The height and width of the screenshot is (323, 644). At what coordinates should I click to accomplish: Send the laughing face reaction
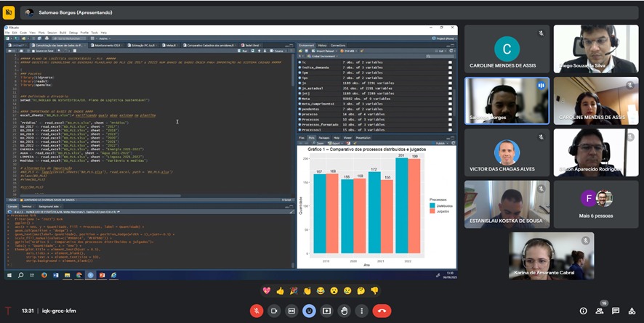(x=321, y=290)
